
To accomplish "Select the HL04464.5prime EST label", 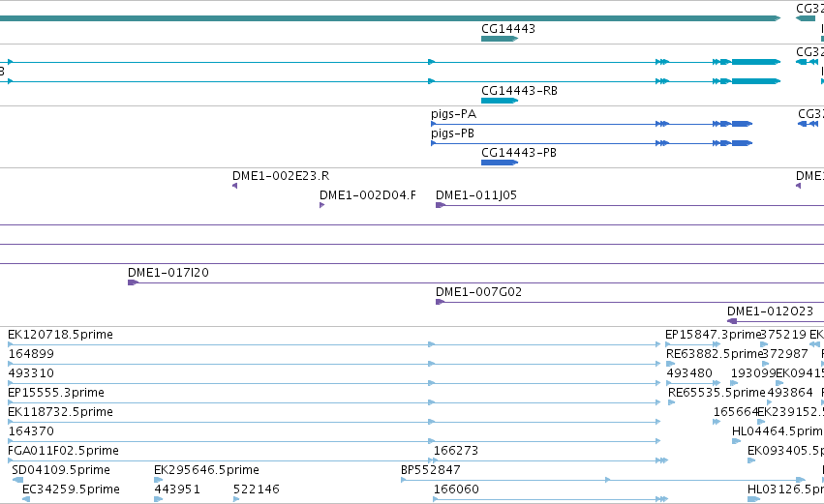I will (x=778, y=431).
